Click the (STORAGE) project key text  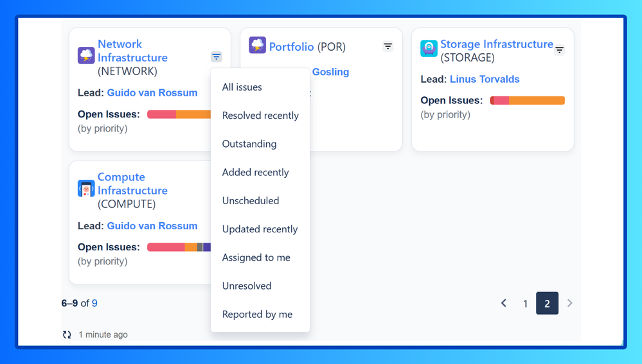click(x=468, y=58)
